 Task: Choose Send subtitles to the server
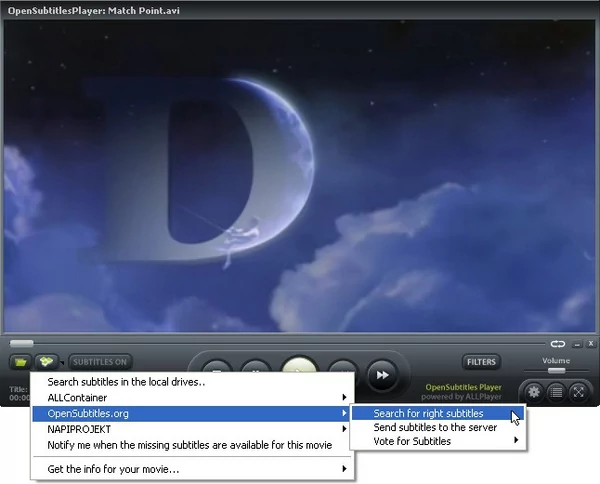click(438, 427)
